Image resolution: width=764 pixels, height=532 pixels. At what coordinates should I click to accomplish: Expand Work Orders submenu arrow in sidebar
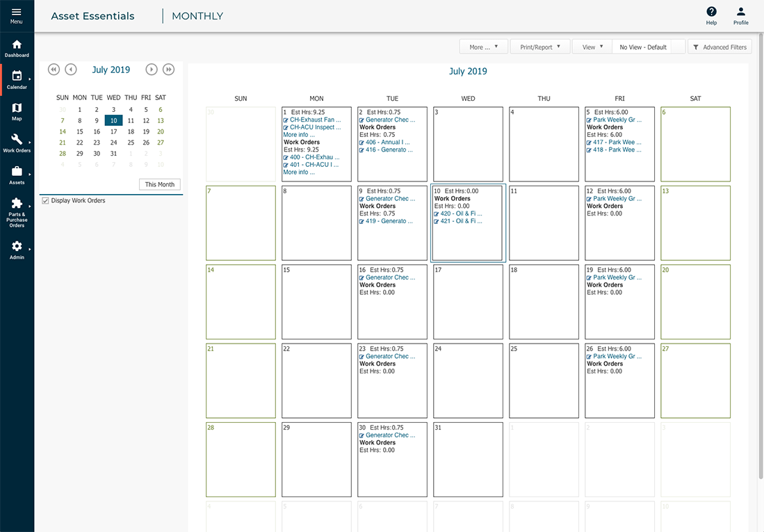coord(30,143)
